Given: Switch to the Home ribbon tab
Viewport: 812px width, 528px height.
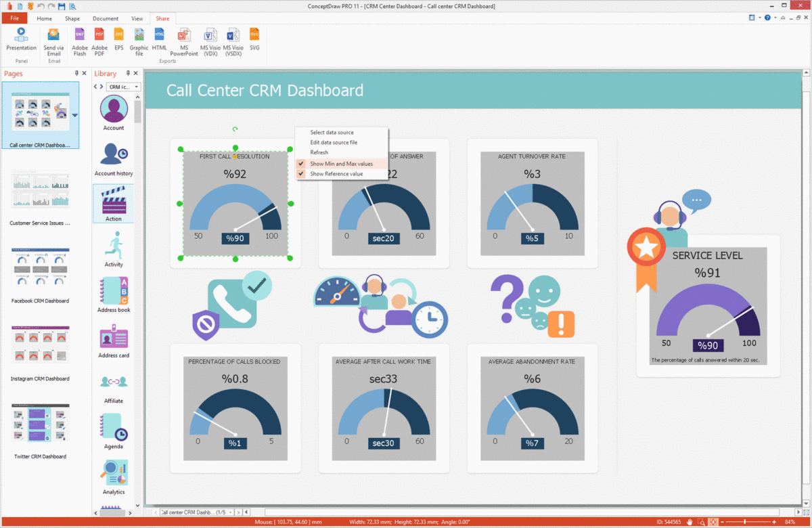Looking at the screenshot, I should (44, 18).
